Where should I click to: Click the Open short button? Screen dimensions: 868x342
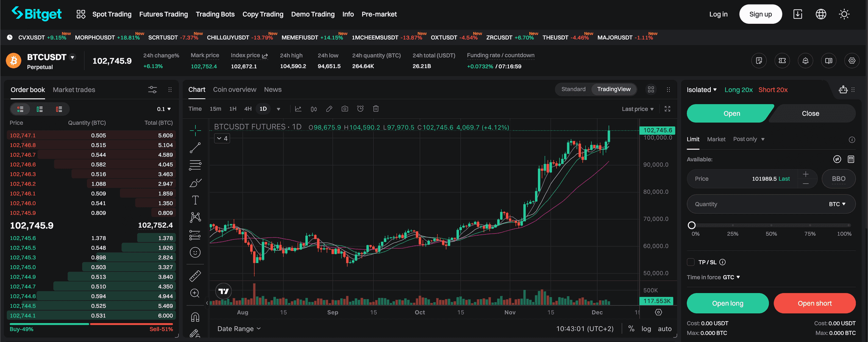click(815, 303)
